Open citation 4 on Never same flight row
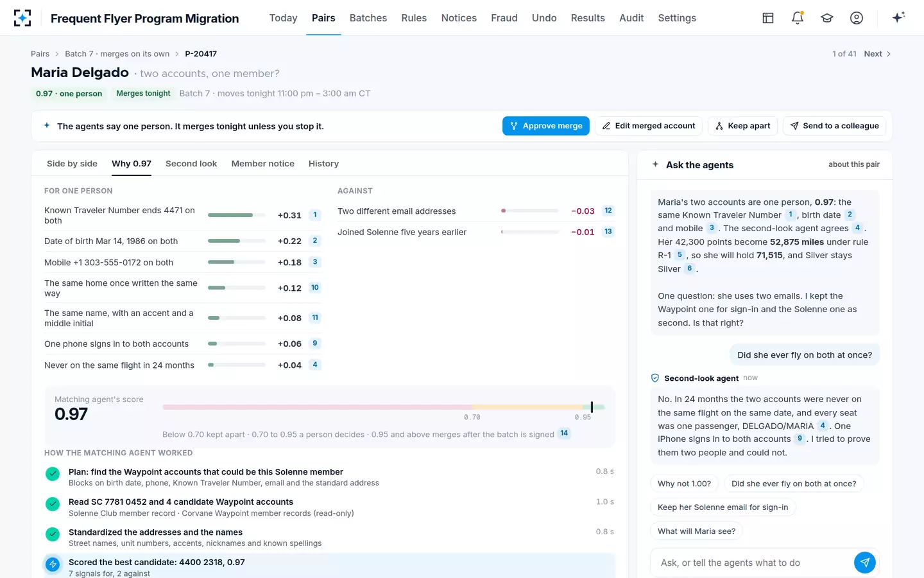 coord(315,365)
